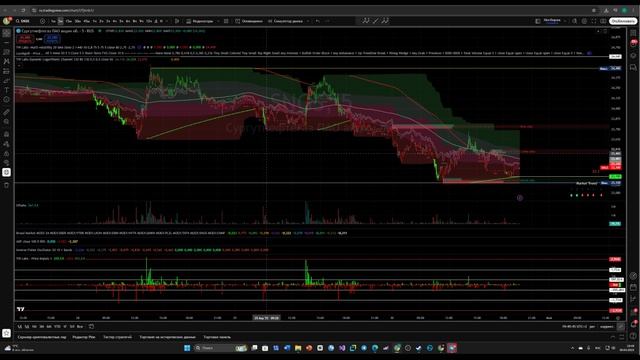Open the timezone clock selector
The width and height of the screenshot is (640, 360).
click(575, 327)
